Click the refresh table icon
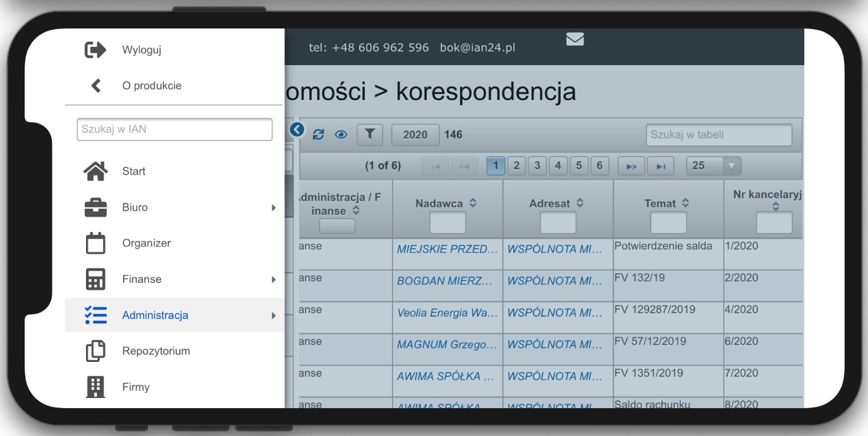Viewport: 868px width, 436px height. tap(319, 134)
